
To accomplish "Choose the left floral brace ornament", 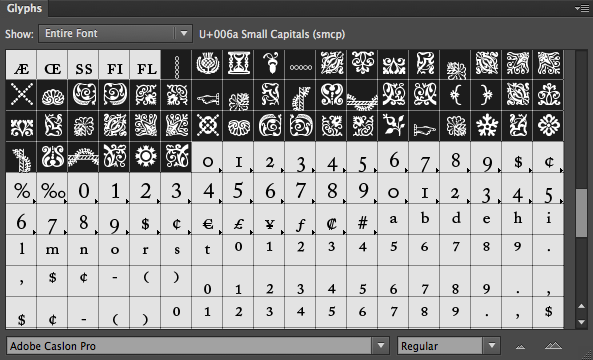I will click(x=455, y=95).
